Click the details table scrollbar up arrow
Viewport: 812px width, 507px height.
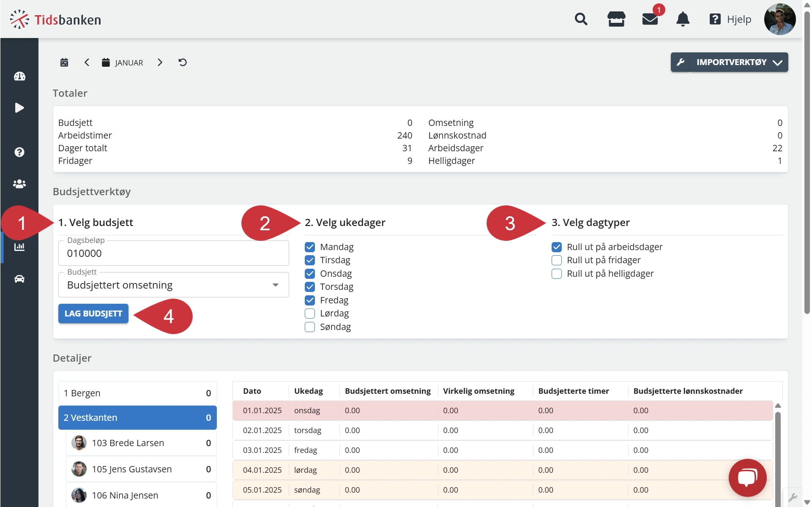[778, 406]
